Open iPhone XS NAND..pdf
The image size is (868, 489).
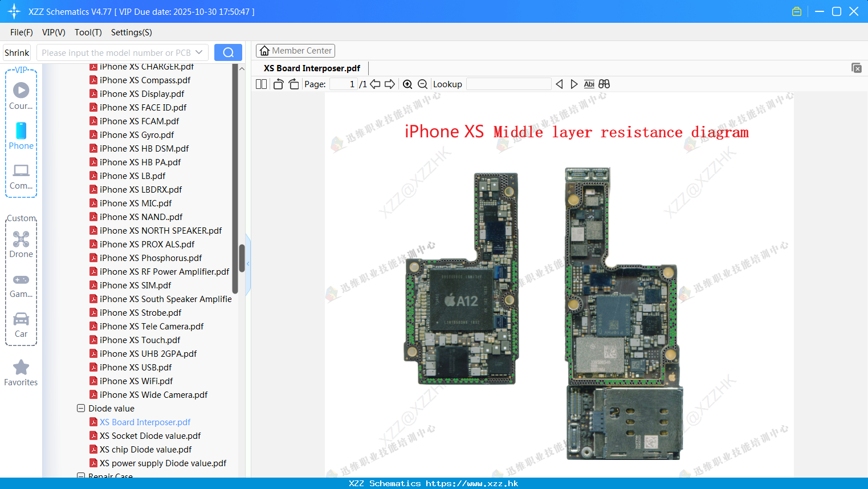[x=141, y=217]
